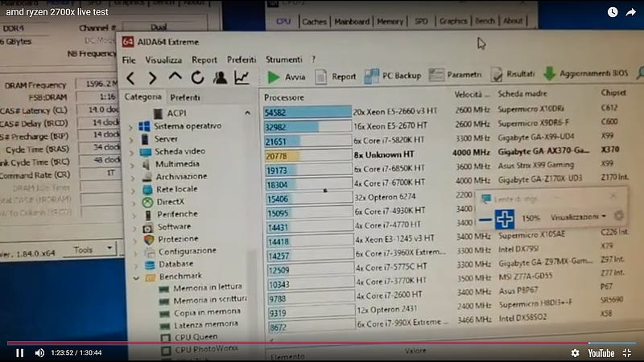Expand Multimedia tree node arrow

[132, 166]
